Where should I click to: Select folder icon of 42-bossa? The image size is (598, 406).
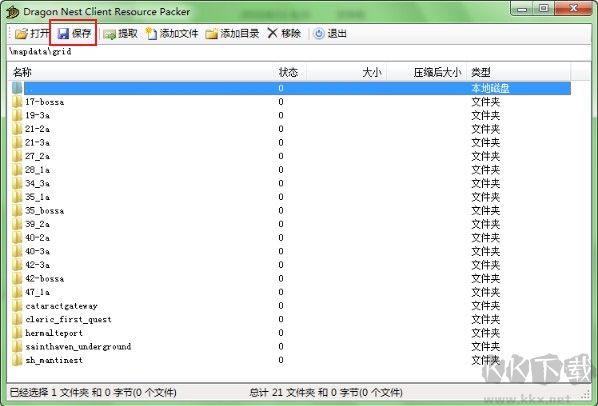[17, 278]
